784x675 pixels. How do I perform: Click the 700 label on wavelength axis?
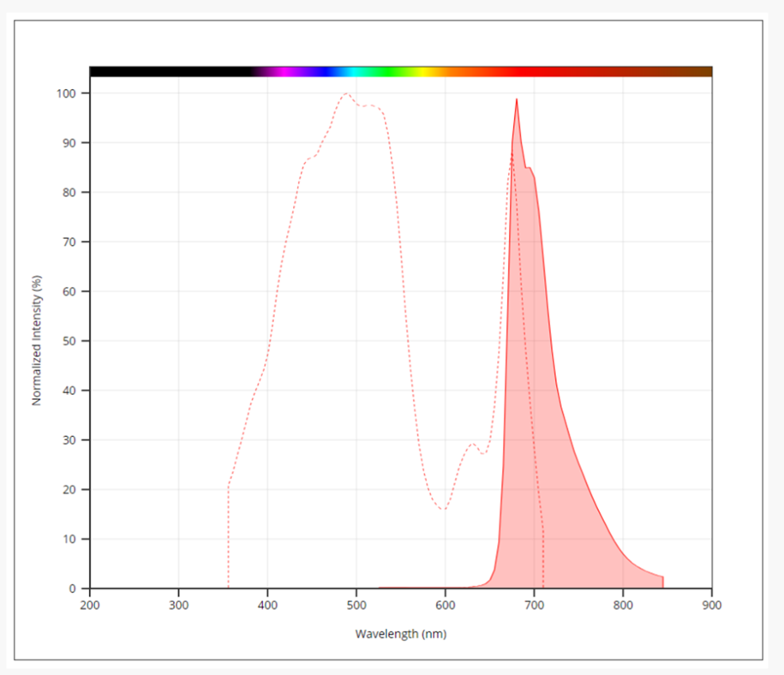tap(534, 606)
